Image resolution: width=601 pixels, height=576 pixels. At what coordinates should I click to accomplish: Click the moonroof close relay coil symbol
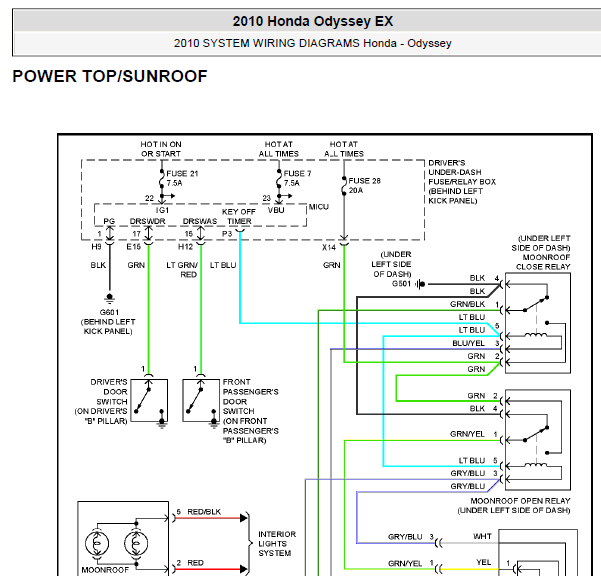(x=536, y=335)
